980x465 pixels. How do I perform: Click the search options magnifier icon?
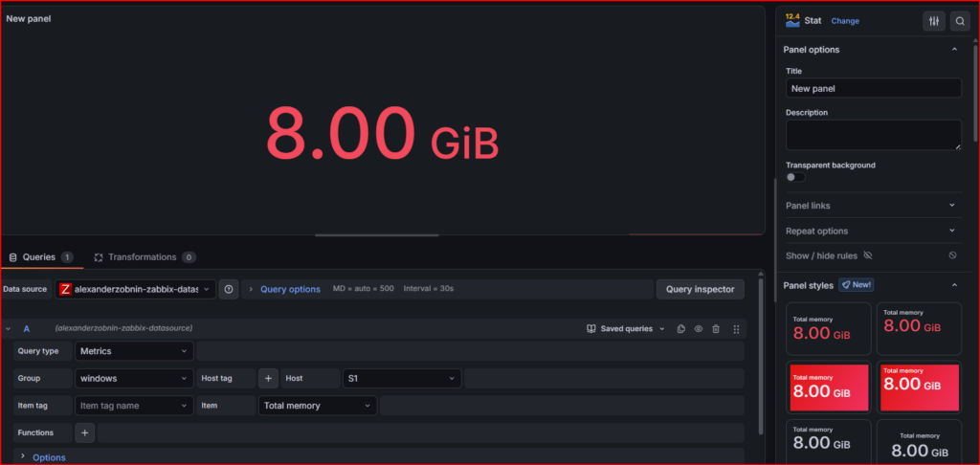point(960,21)
